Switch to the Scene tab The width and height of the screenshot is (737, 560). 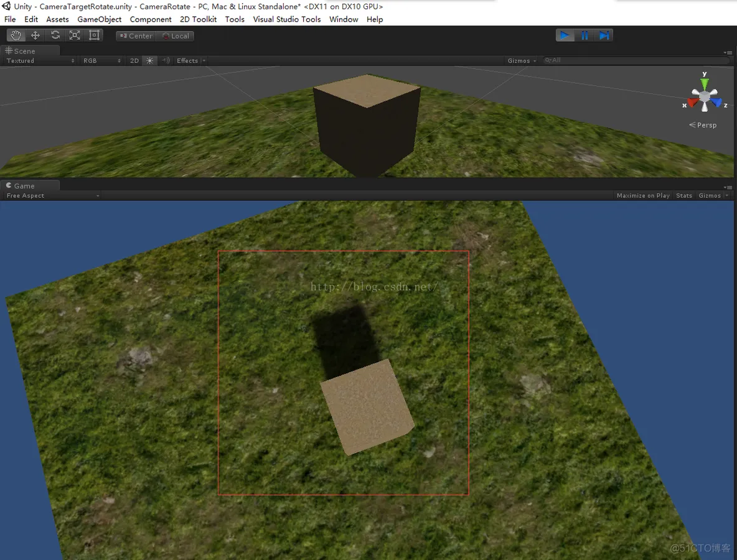pos(29,51)
